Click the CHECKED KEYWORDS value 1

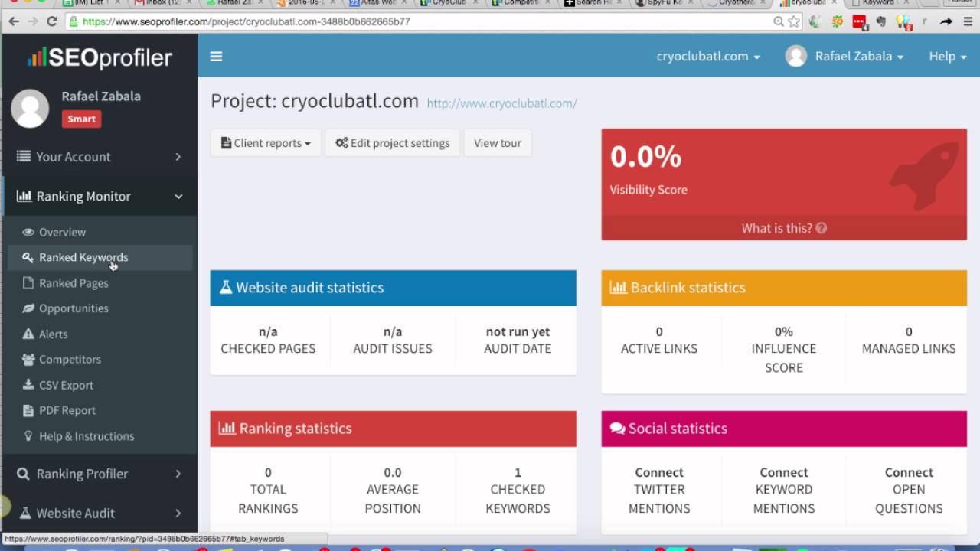(518, 472)
